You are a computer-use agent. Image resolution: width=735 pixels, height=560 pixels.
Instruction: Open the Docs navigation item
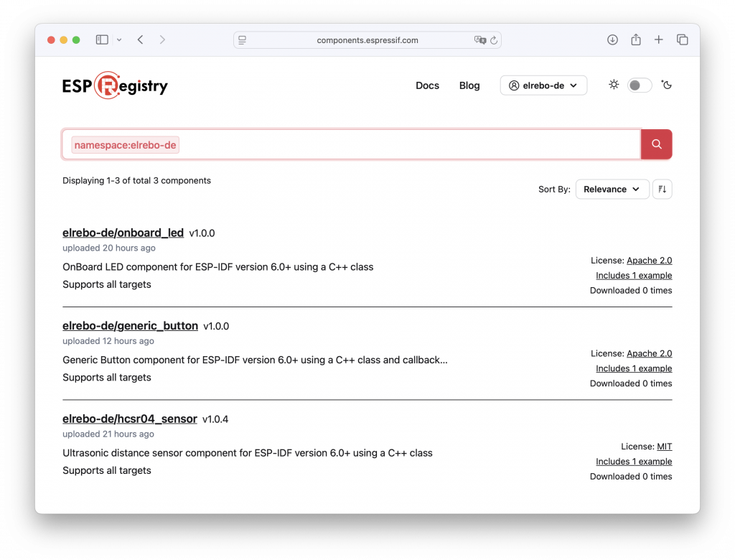(427, 85)
